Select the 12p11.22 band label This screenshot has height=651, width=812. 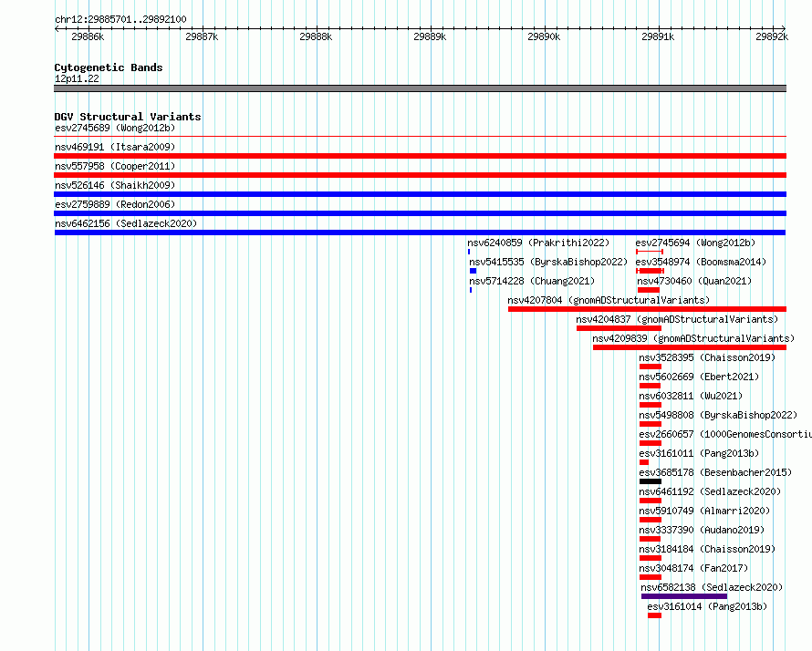(x=77, y=78)
